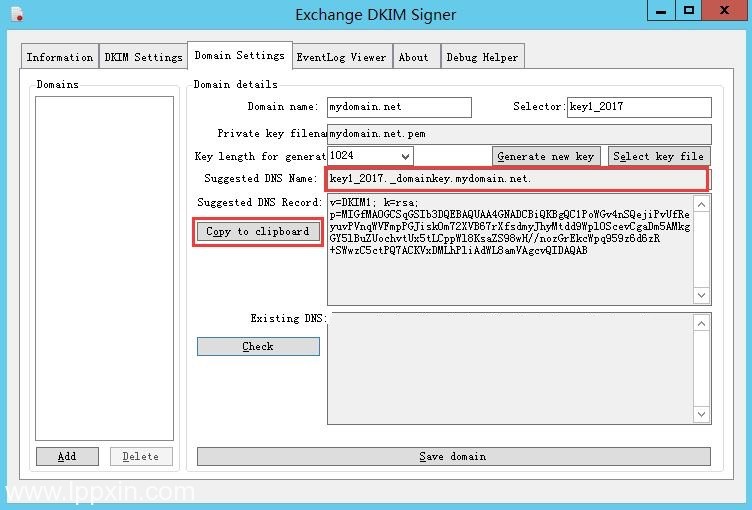
Task: Open the EventLog Viewer tab
Action: [341, 57]
